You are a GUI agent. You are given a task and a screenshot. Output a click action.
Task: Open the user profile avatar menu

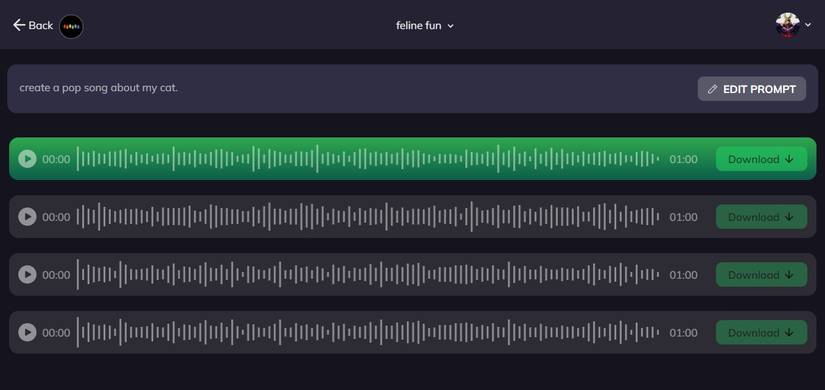click(x=793, y=25)
